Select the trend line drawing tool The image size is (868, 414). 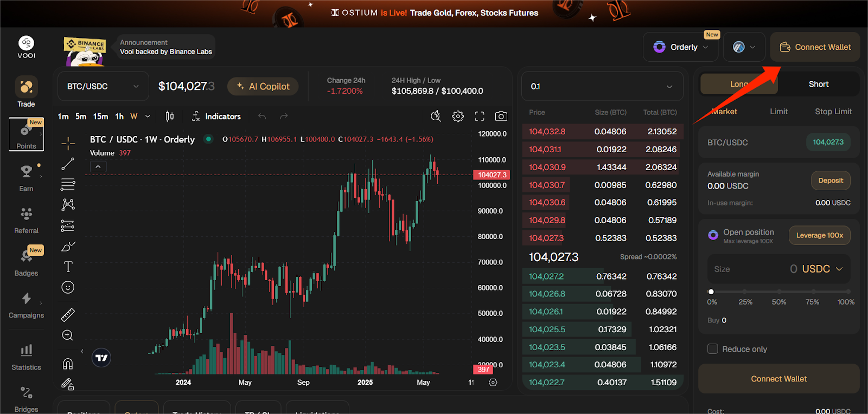(x=68, y=164)
